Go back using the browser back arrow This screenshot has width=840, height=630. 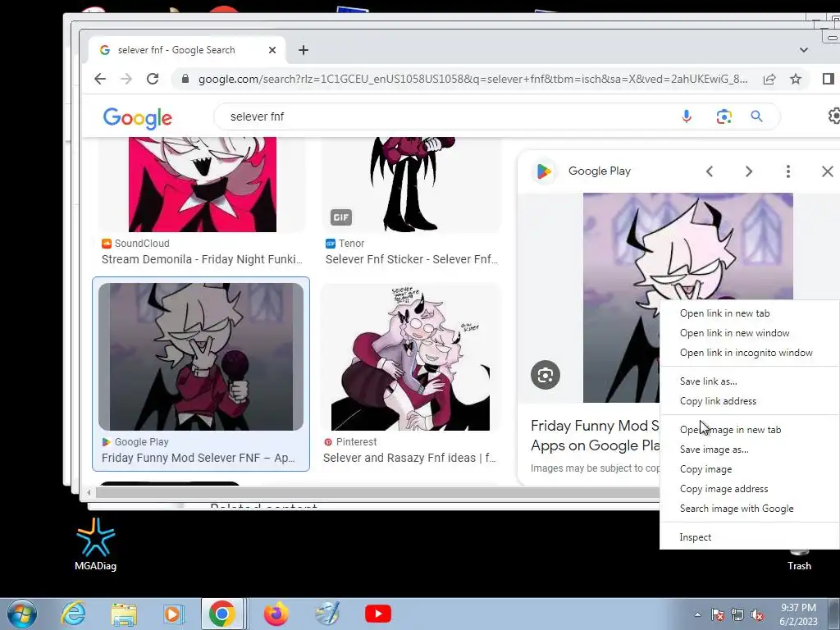coord(100,80)
